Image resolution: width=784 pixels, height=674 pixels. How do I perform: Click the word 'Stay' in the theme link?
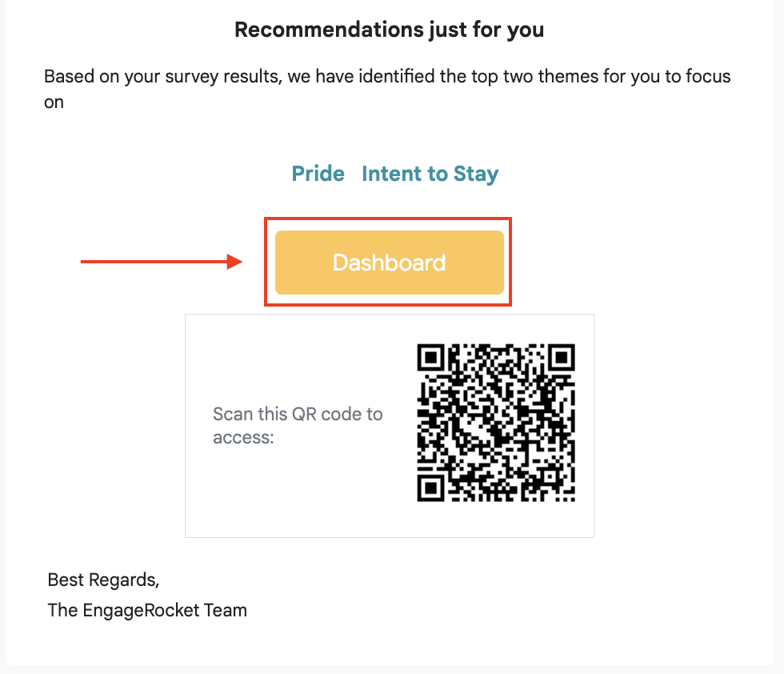pos(476,175)
